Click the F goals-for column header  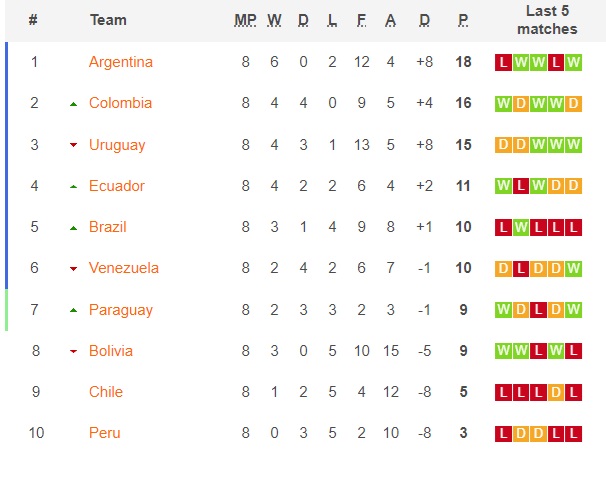pyautogui.click(x=361, y=20)
